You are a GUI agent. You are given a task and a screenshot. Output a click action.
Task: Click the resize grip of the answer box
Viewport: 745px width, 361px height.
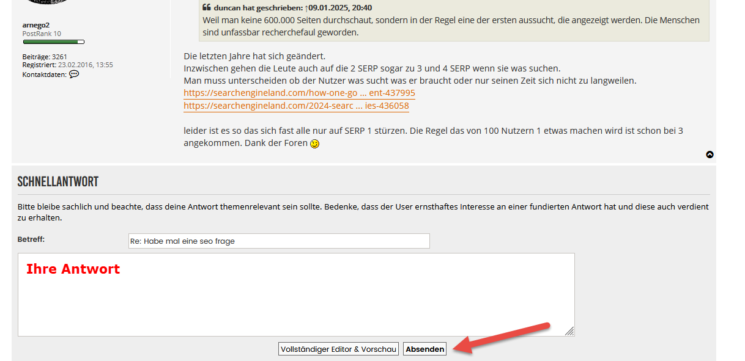[569, 331]
